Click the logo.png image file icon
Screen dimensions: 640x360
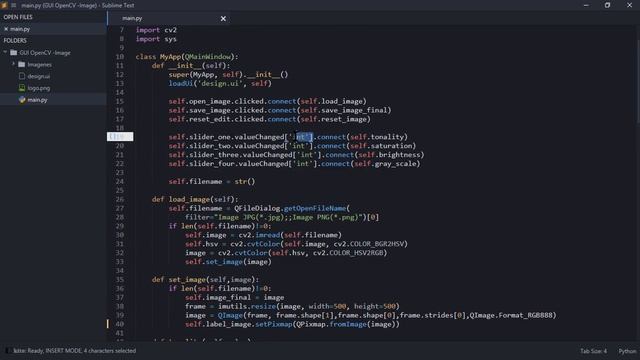click(22, 88)
